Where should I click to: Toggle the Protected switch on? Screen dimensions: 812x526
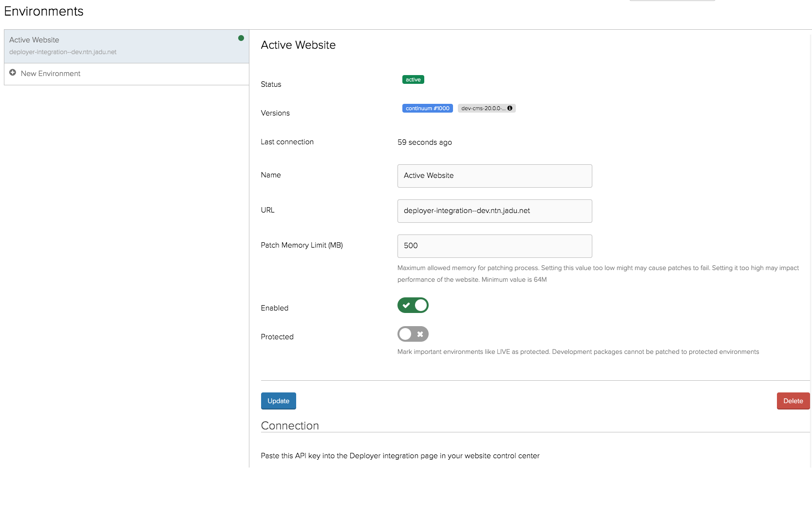[413, 334]
